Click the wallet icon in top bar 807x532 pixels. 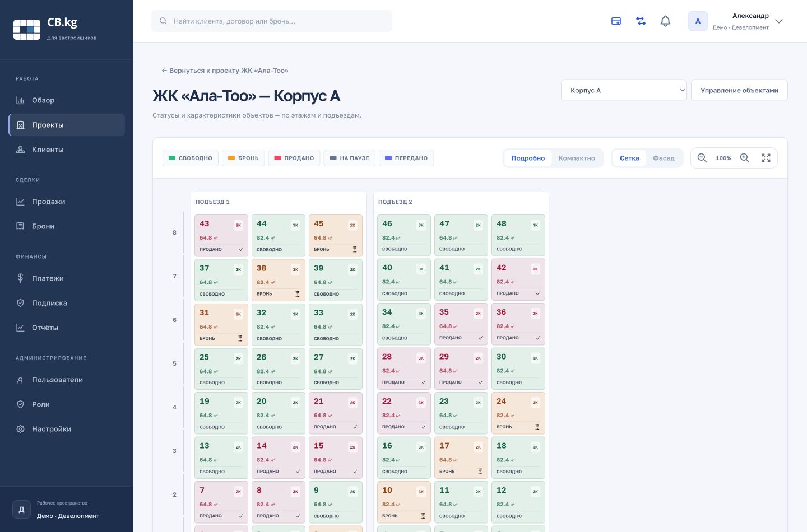click(x=616, y=21)
